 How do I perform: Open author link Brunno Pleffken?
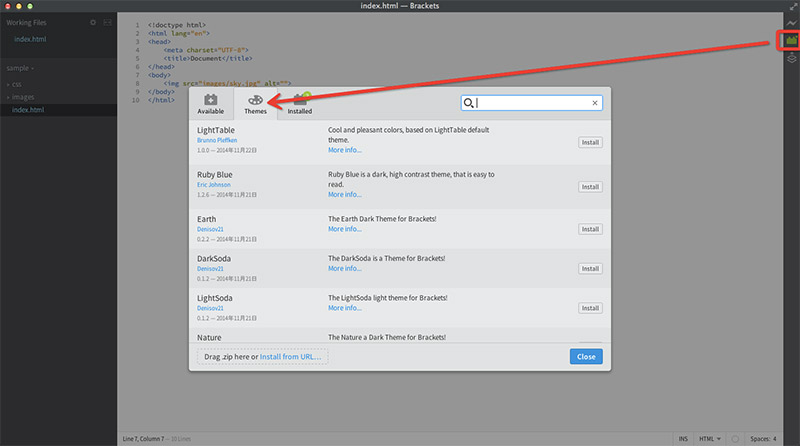217,140
